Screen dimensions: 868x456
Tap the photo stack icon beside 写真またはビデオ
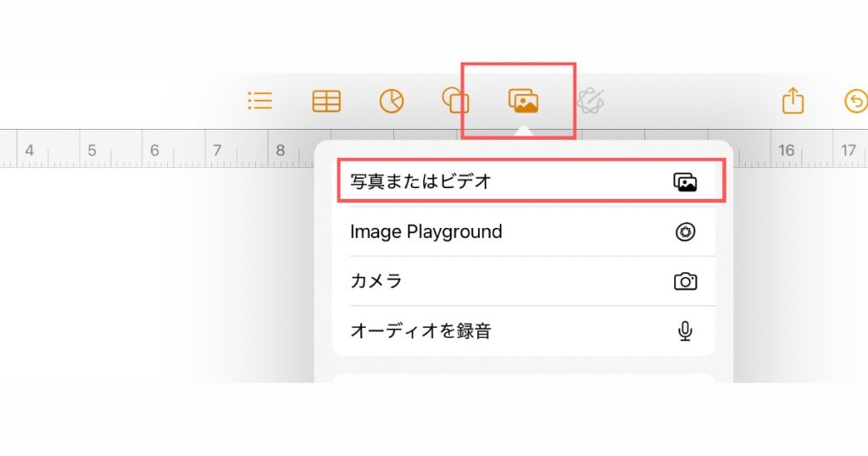[685, 182]
